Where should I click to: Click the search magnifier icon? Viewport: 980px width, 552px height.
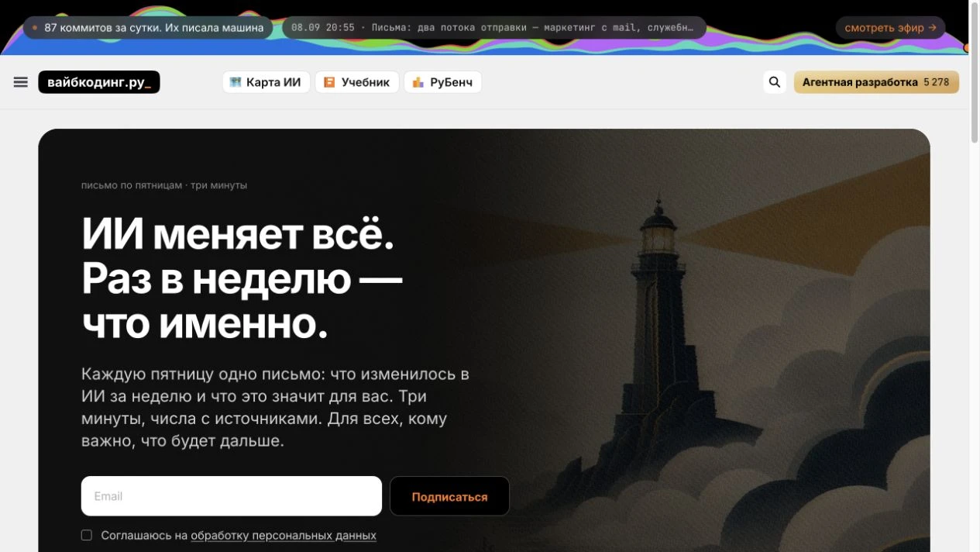[x=774, y=82]
